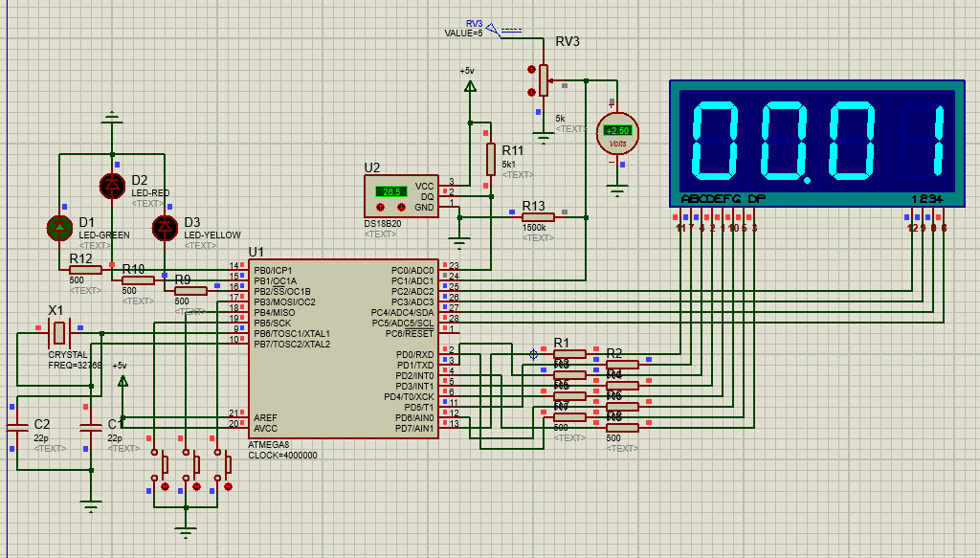Click the RV3 VALUE=5 probe label
The height and width of the screenshot is (558, 980).
click(x=464, y=33)
